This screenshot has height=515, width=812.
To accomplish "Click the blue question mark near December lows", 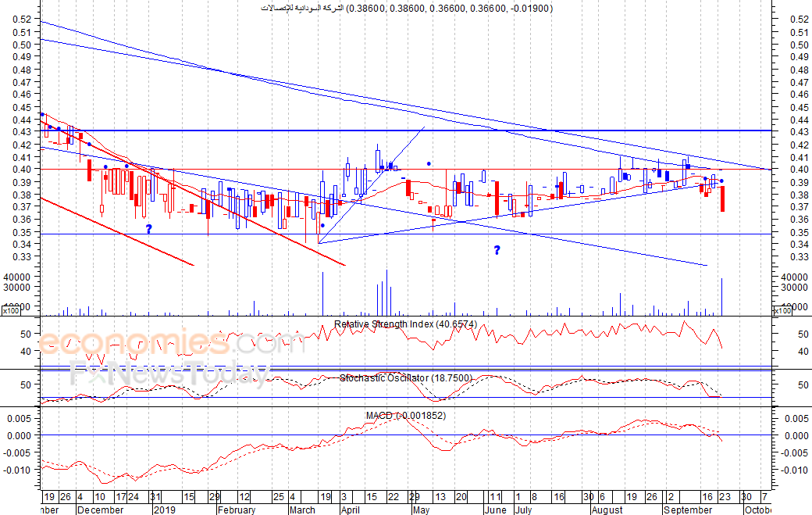I will pos(148,228).
